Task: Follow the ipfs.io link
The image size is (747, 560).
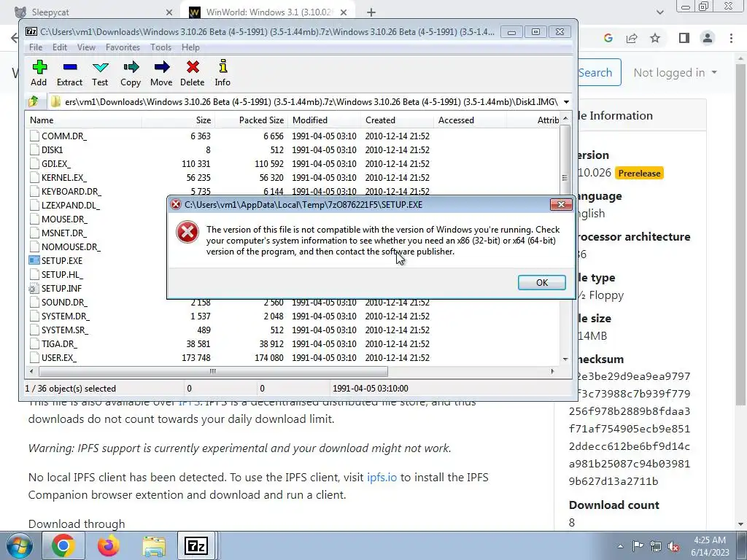Action: [382, 477]
